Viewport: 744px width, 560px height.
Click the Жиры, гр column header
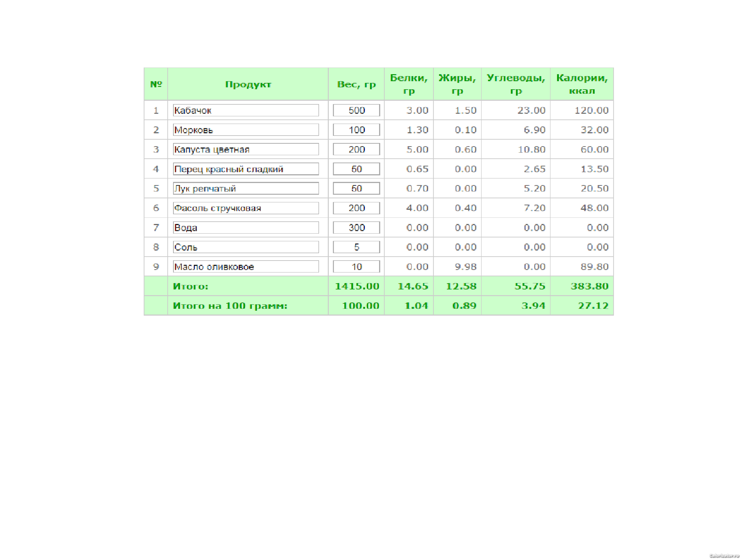point(457,84)
